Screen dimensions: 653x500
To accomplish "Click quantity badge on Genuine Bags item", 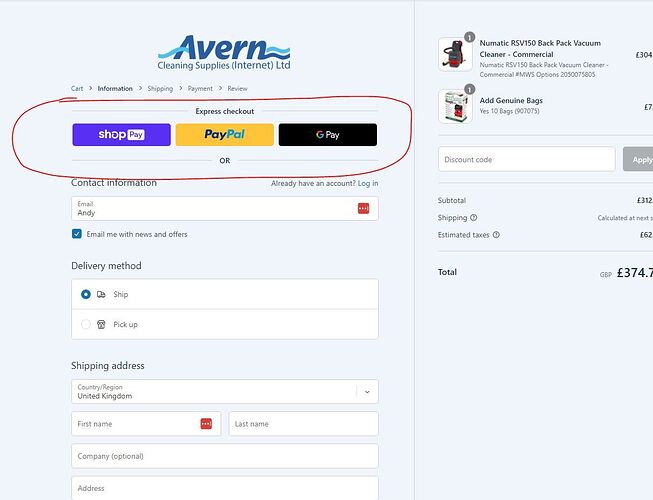I will [469, 90].
